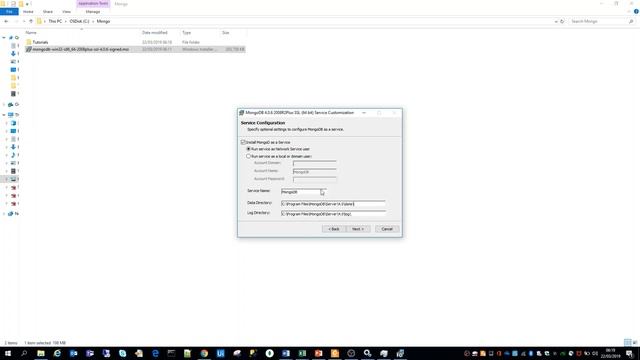
Task: Open Microsoft Edge from taskbar
Action: tap(155, 353)
